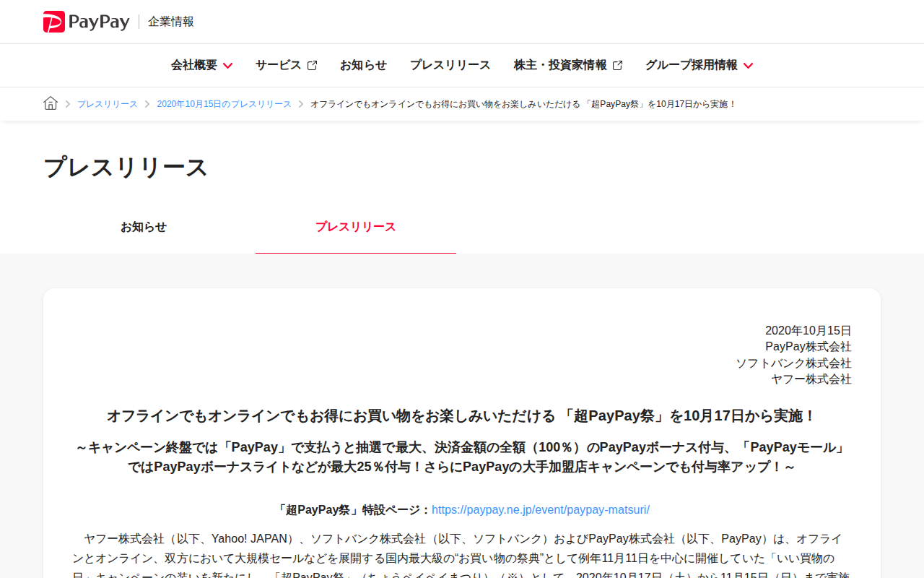
Task: Open サービス in the nav bar
Action: click(286, 65)
